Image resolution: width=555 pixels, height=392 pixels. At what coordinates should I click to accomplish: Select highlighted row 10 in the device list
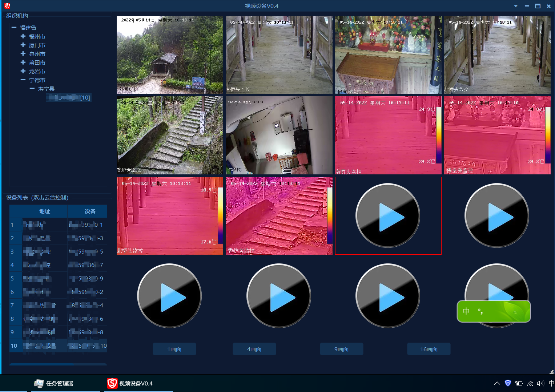tap(58, 345)
